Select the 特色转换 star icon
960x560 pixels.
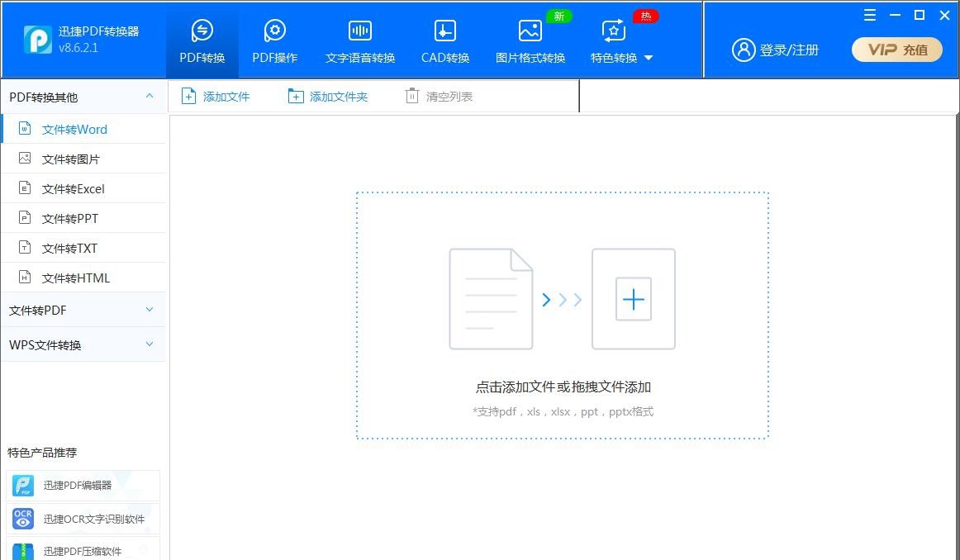(614, 31)
